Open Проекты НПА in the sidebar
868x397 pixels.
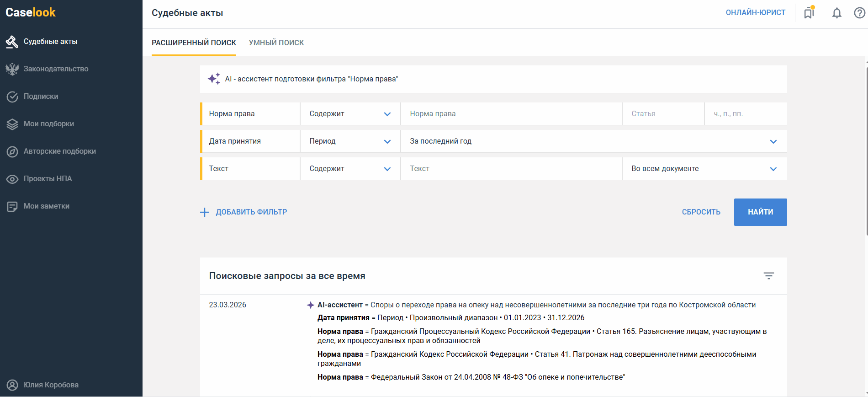coord(48,179)
